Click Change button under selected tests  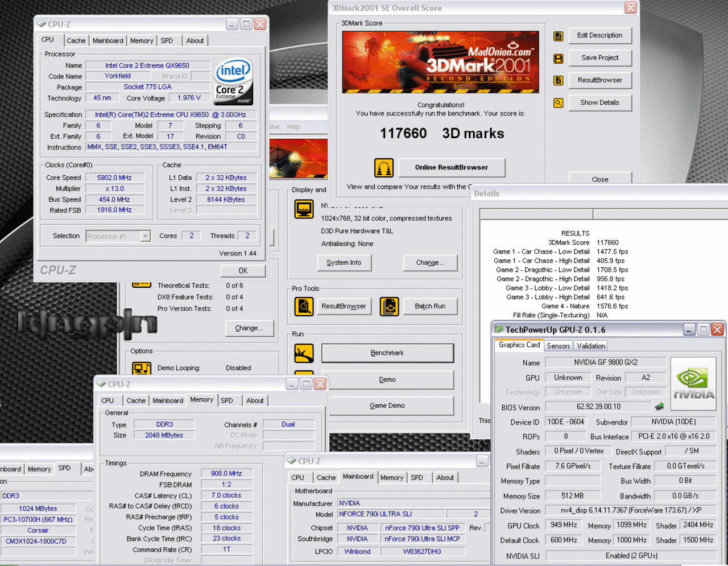point(249,328)
